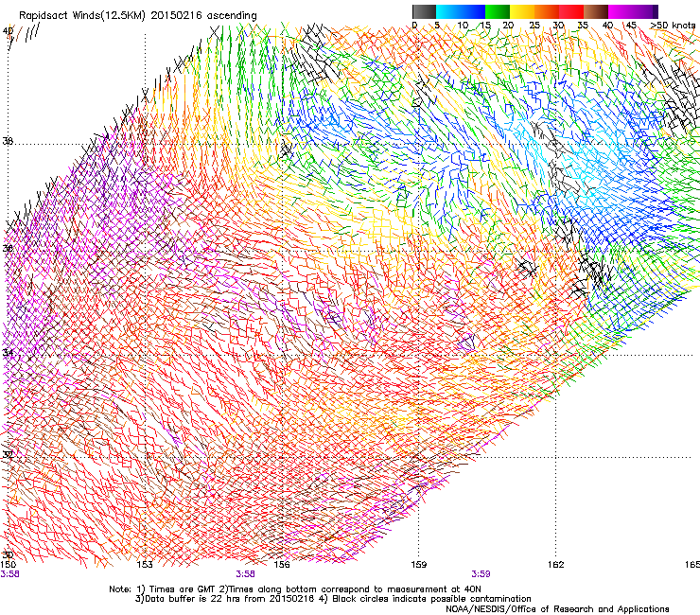Image resolution: width=700 pixels, height=615 pixels.
Task: Click the green 15–20 knots legend segment
Action: (x=498, y=11)
